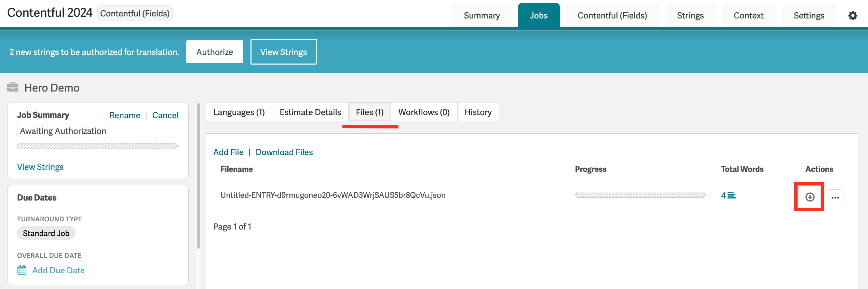
Task: Click the Add File link
Action: tap(228, 152)
